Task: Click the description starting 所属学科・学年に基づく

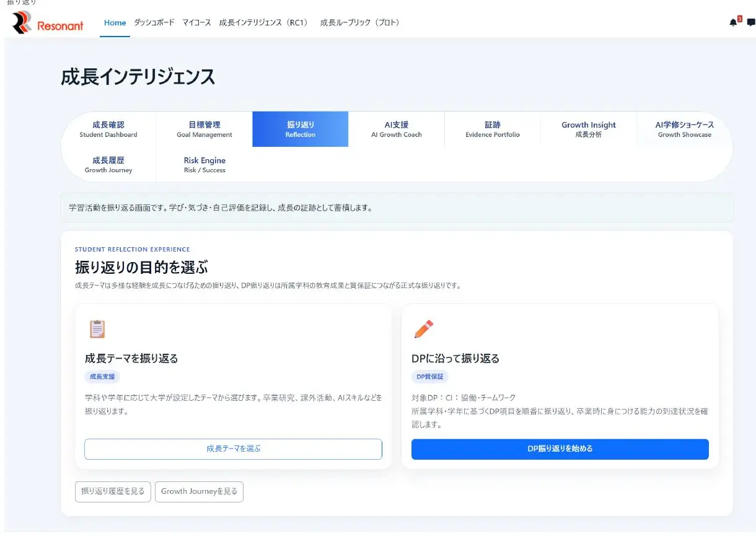Action: click(x=560, y=418)
